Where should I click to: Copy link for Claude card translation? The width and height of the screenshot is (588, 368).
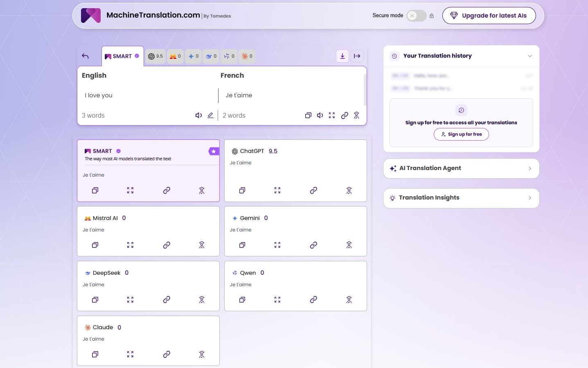pos(167,354)
